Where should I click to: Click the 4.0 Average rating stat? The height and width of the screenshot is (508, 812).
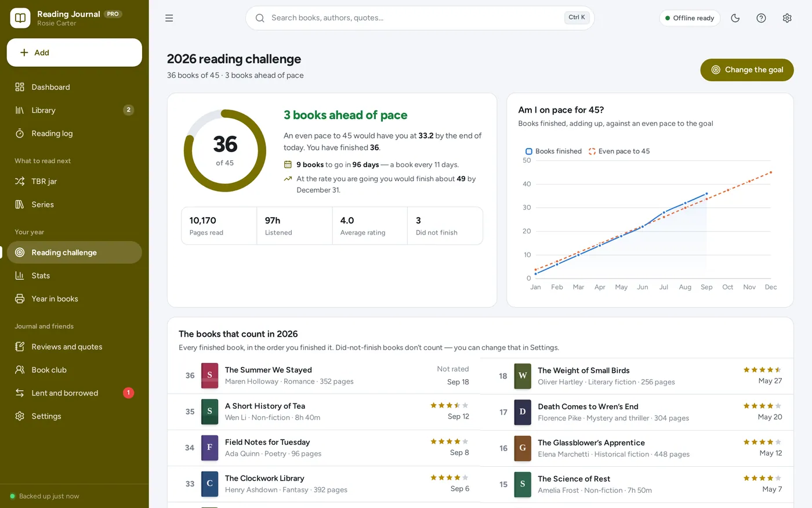pyautogui.click(x=370, y=226)
